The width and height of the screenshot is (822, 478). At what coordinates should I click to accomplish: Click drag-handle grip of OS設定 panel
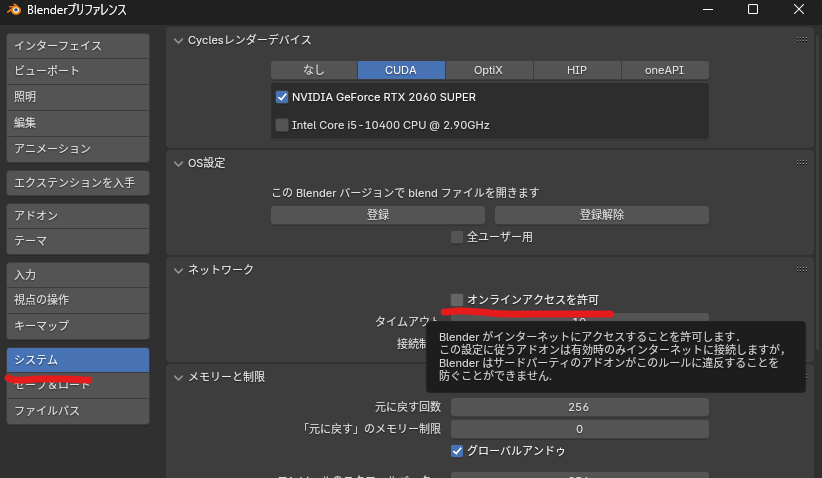[x=802, y=162]
